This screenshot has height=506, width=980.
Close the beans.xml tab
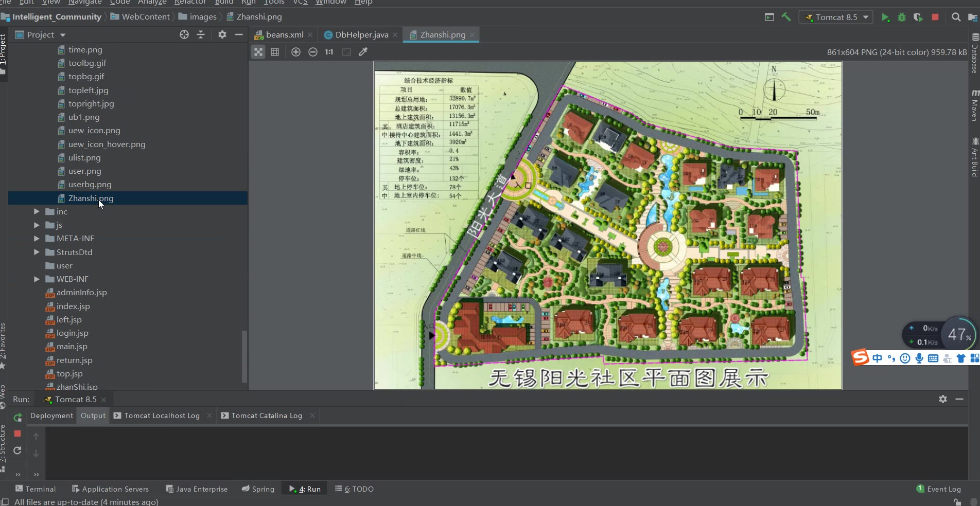click(310, 34)
